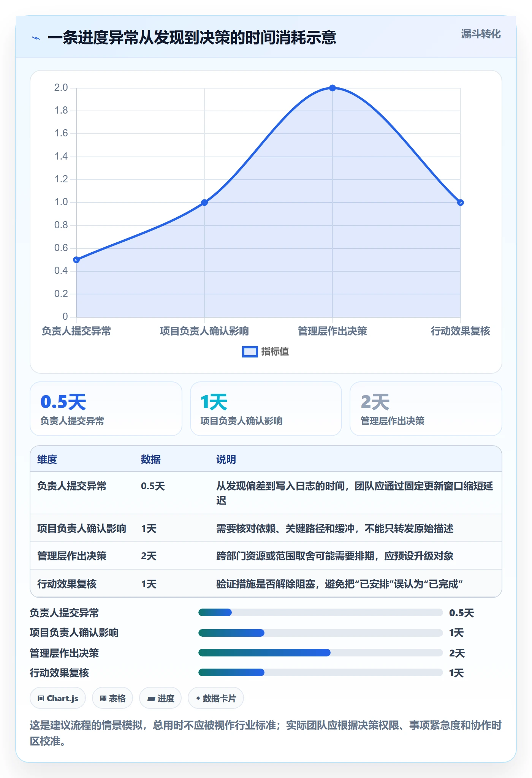Screen dimensions: 532x778
Task: Click the 进度 chip
Action: [160, 698]
